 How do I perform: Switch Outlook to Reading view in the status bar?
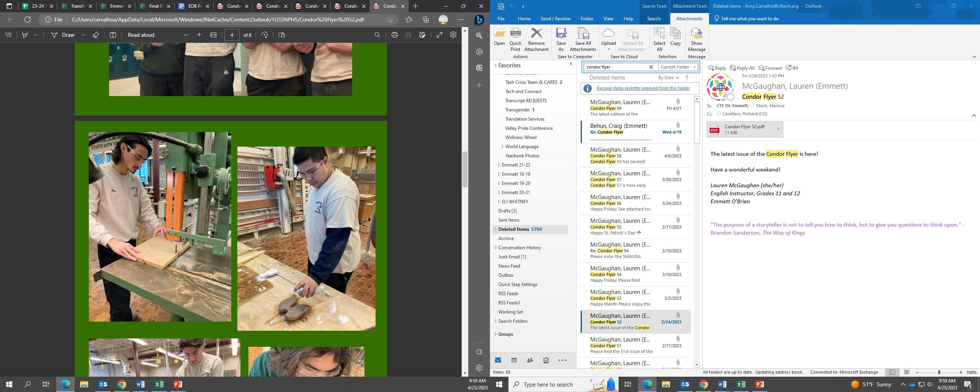(x=906, y=372)
